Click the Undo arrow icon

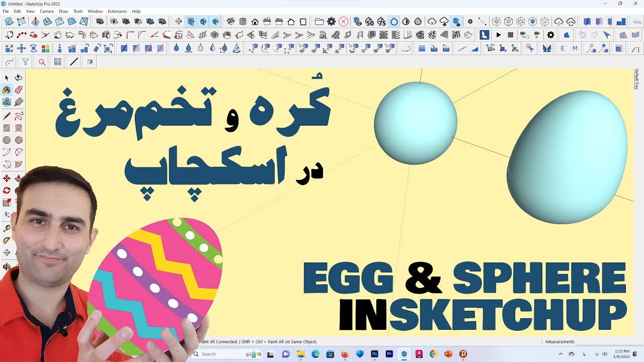click(x=582, y=35)
